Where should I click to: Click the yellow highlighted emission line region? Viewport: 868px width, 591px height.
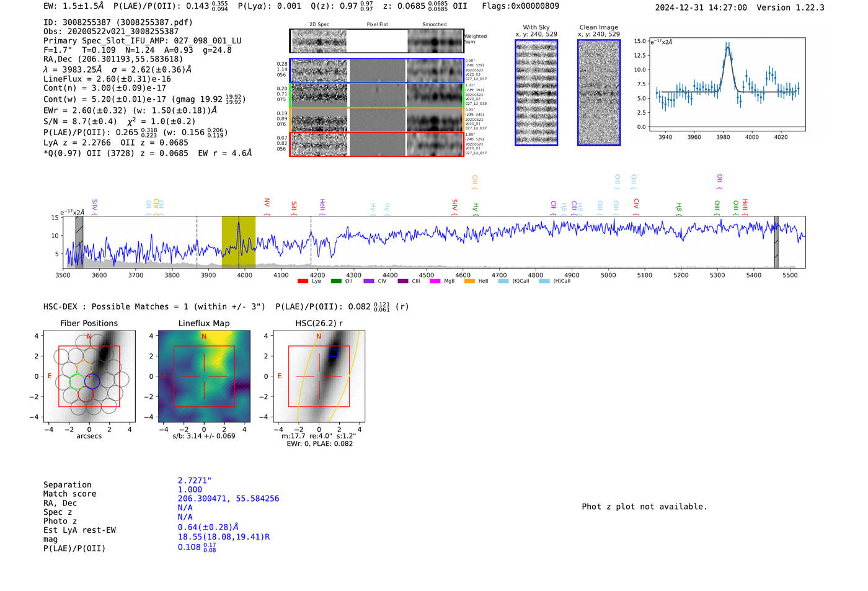click(239, 242)
